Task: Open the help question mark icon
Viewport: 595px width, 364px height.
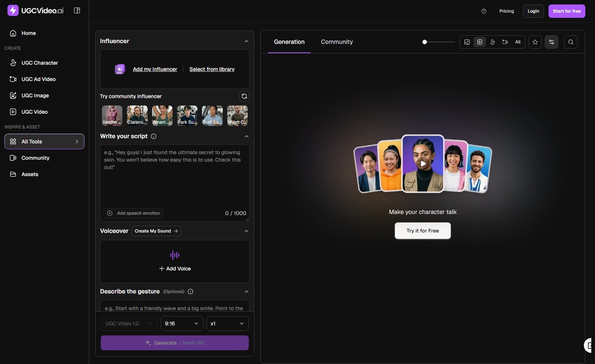Action: pos(484,11)
